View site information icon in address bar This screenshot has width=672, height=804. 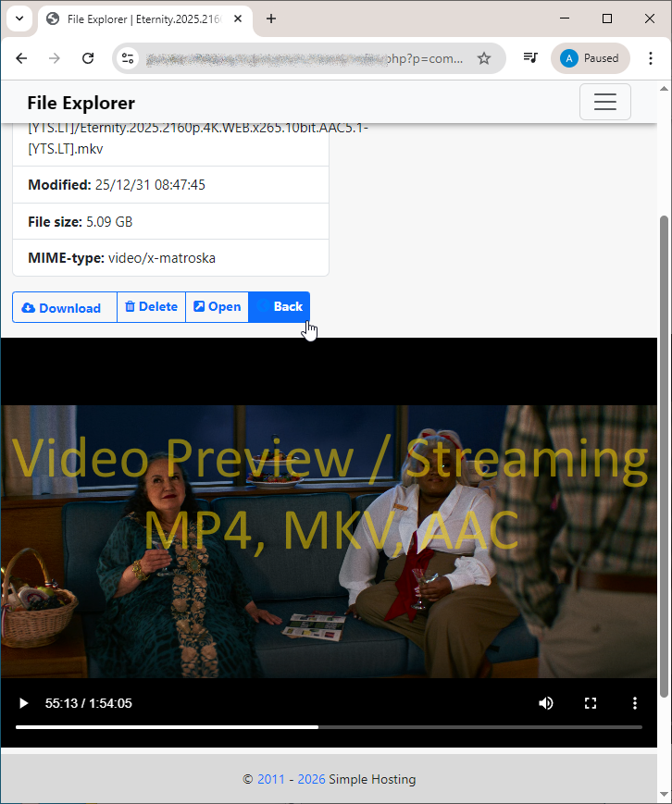[x=128, y=58]
